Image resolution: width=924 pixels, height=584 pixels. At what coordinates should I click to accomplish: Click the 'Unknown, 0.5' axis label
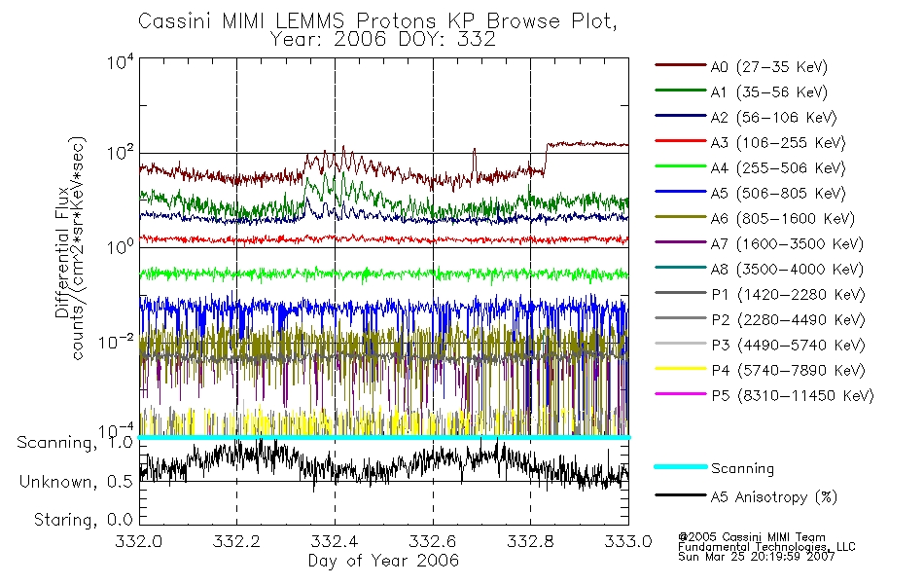click(x=76, y=482)
